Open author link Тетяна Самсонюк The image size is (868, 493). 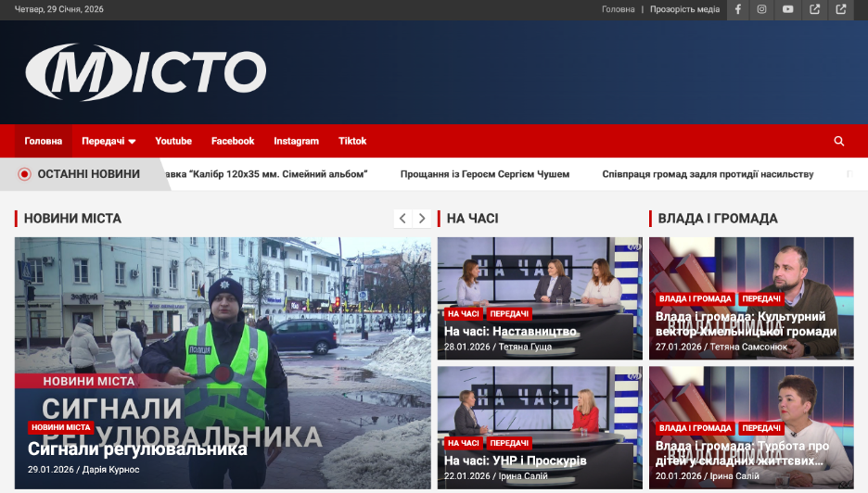[x=748, y=347]
